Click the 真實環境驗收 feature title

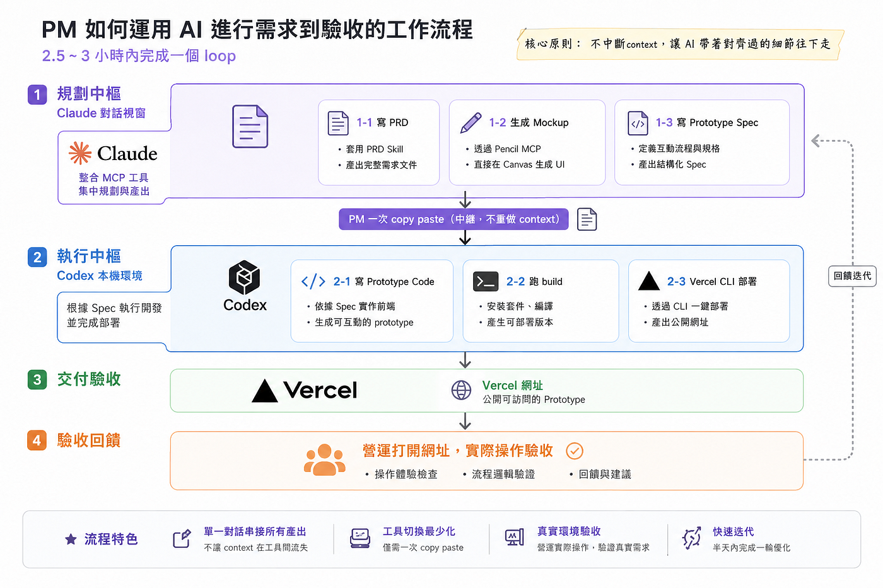tap(569, 532)
